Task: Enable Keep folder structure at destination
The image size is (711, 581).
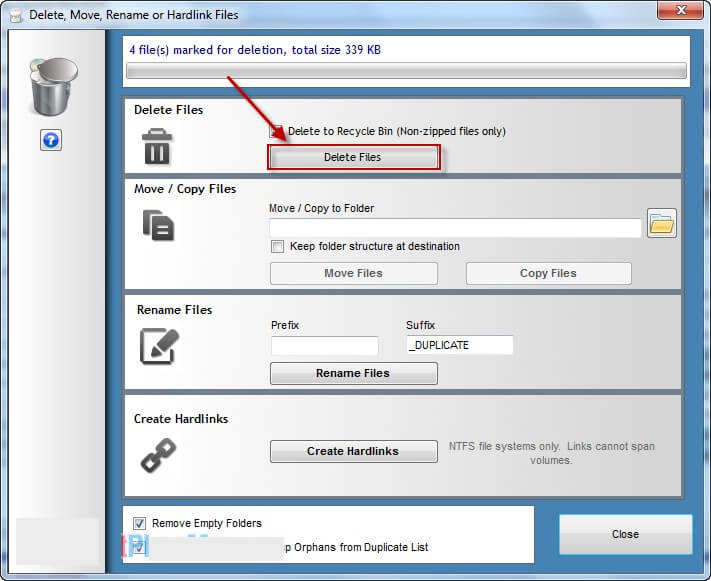Action: (277, 246)
